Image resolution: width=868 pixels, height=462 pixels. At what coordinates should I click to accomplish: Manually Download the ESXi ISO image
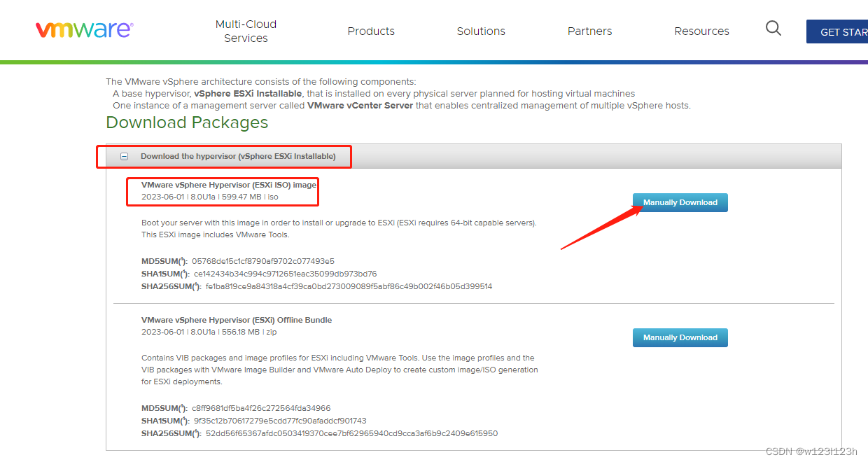tap(680, 202)
